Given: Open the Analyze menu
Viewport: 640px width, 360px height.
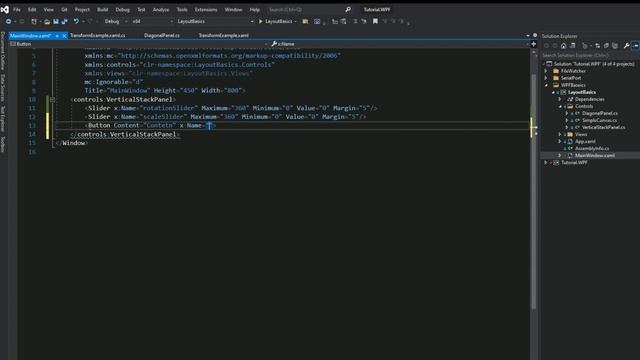Looking at the screenshot, I should tap(161, 9).
